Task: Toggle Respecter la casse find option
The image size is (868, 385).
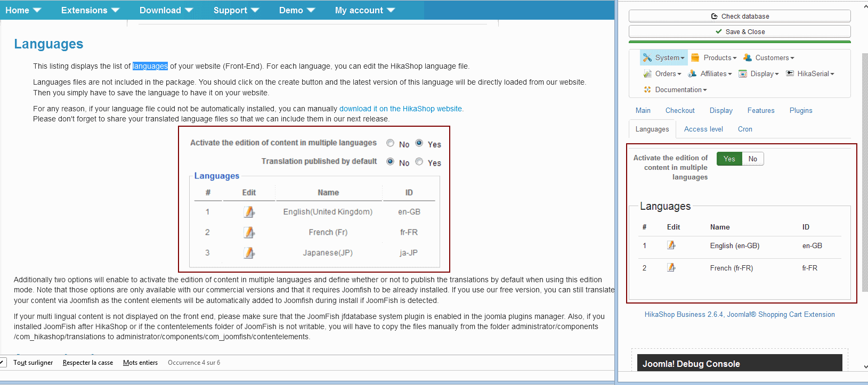Action: pyautogui.click(x=88, y=363)
